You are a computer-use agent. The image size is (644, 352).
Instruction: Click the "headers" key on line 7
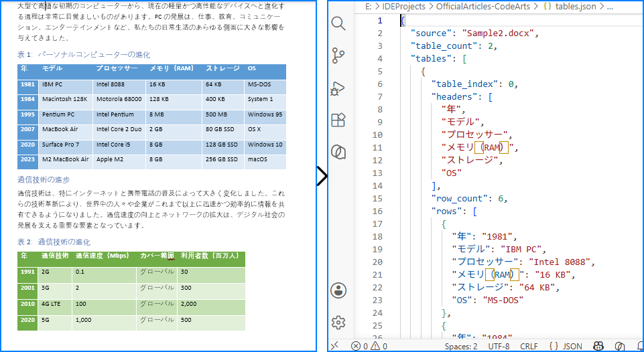[x=454, y=97]
